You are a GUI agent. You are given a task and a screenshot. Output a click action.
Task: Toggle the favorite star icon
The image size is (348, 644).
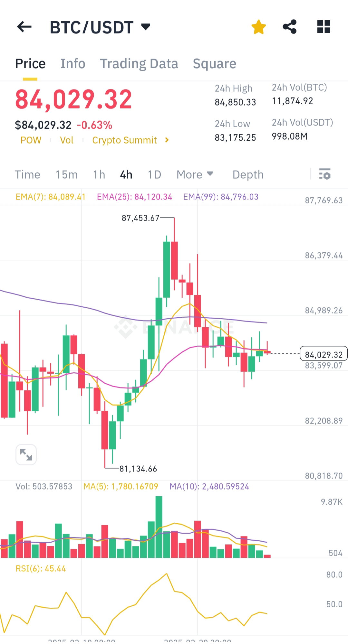[259, 27]
